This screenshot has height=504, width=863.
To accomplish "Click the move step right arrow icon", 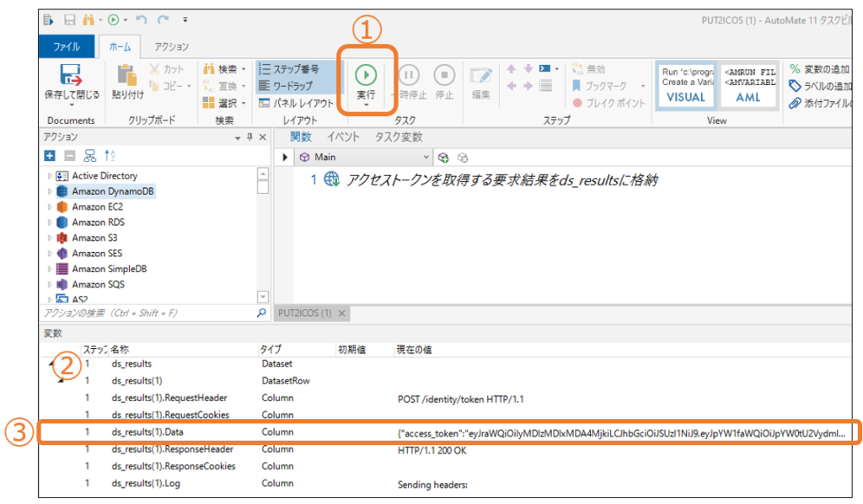I will coord(528,86).
